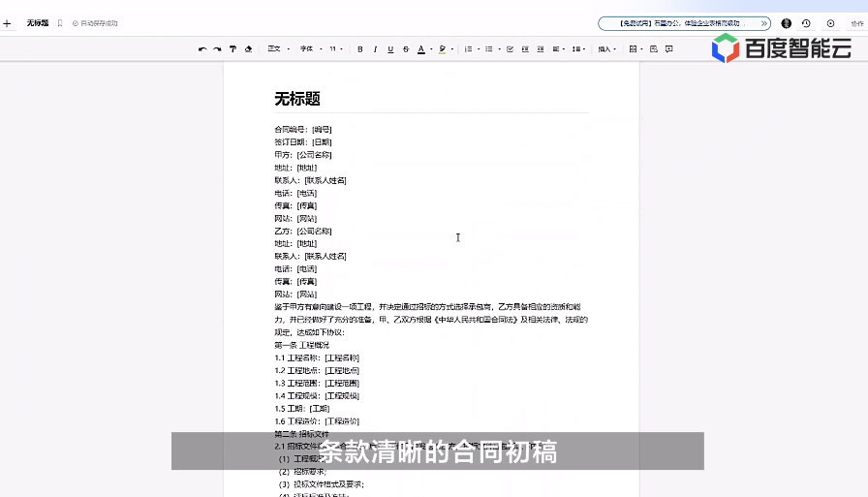The height and width of the screenshot is (497, 868).
Task: Click the free trial promotion banner
Action: pyautogui.click(x=684, y=23)
